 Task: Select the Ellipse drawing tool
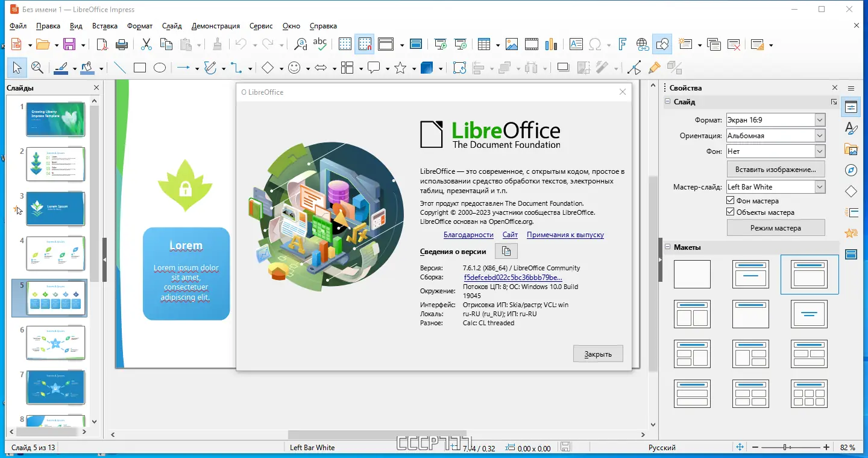click(x=159, y=68)
